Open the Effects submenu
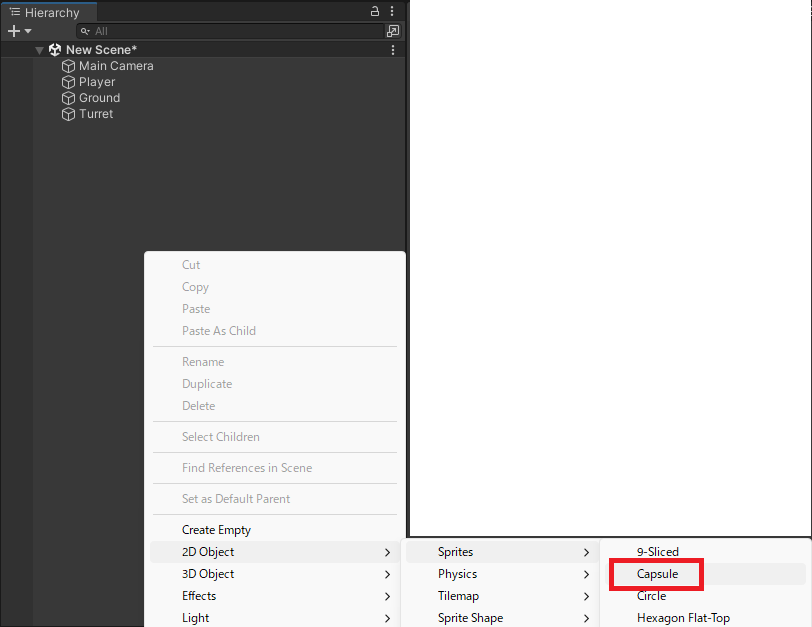Screen dimensions: 812x627 tap(274, 596)
